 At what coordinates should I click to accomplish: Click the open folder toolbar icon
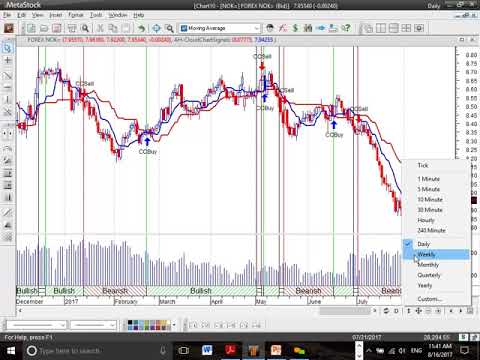pos(44,28)
